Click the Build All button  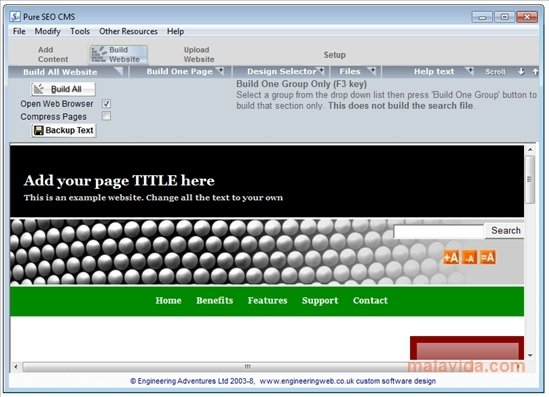click(63, 89)
